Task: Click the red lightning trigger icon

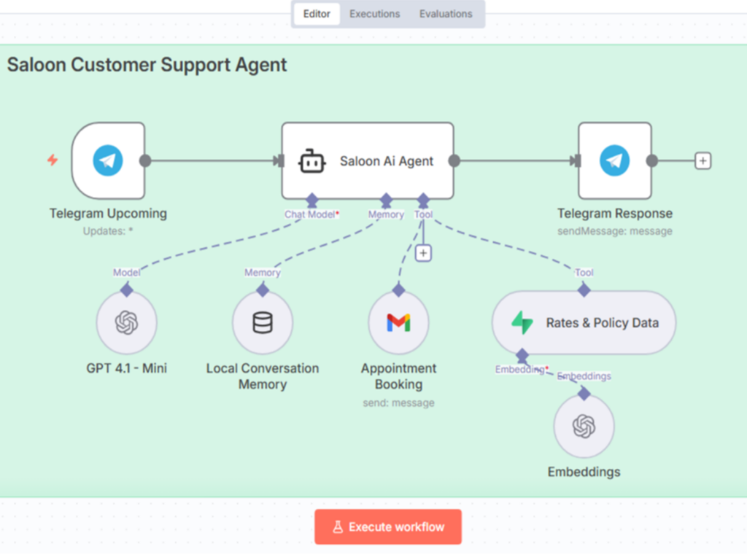Action: coord(53,160)
